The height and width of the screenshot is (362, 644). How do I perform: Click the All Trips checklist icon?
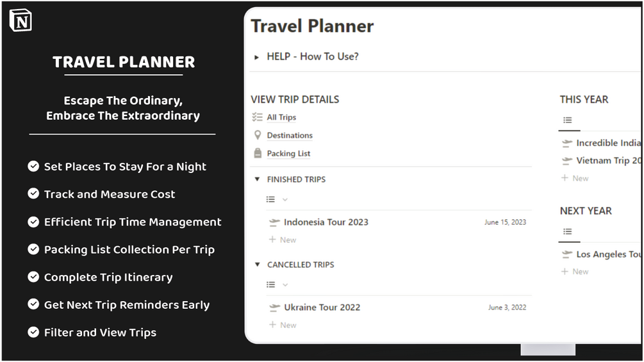coord(258,117)
